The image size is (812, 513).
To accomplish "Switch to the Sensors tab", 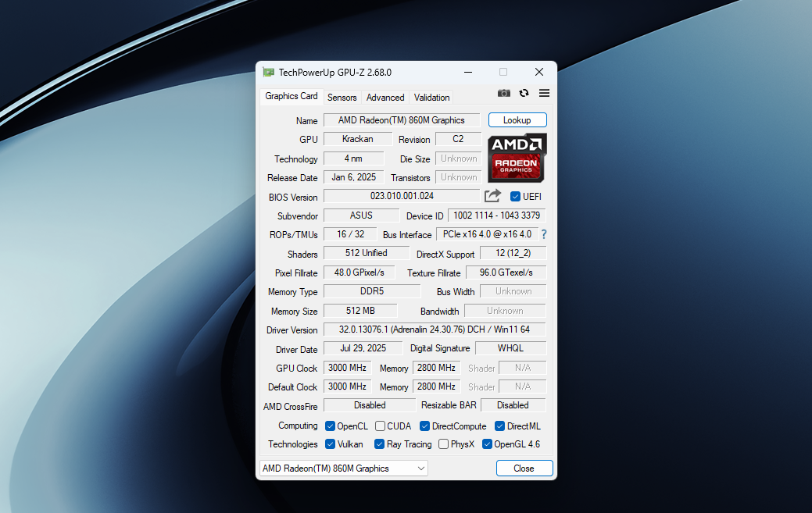I will point(342,98).
